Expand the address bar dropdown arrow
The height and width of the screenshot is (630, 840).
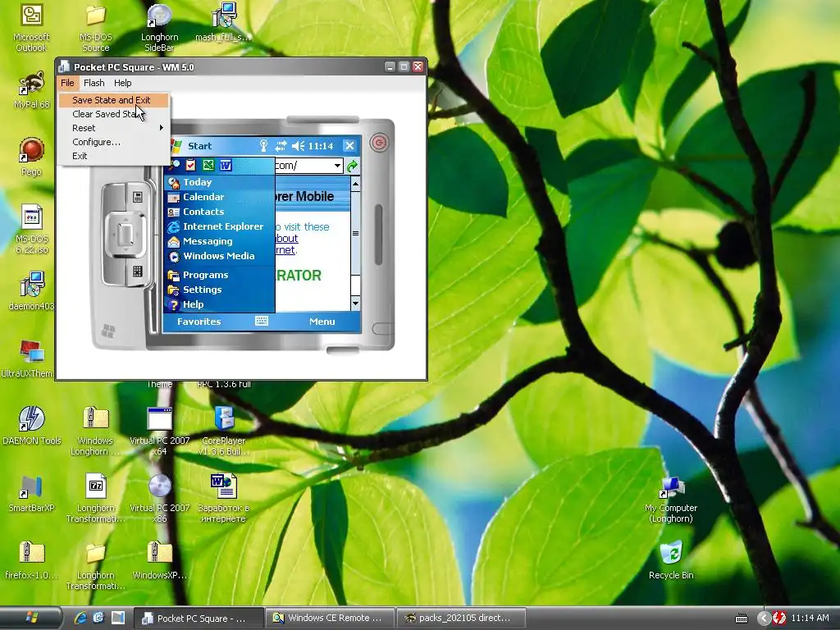(337, 166)
